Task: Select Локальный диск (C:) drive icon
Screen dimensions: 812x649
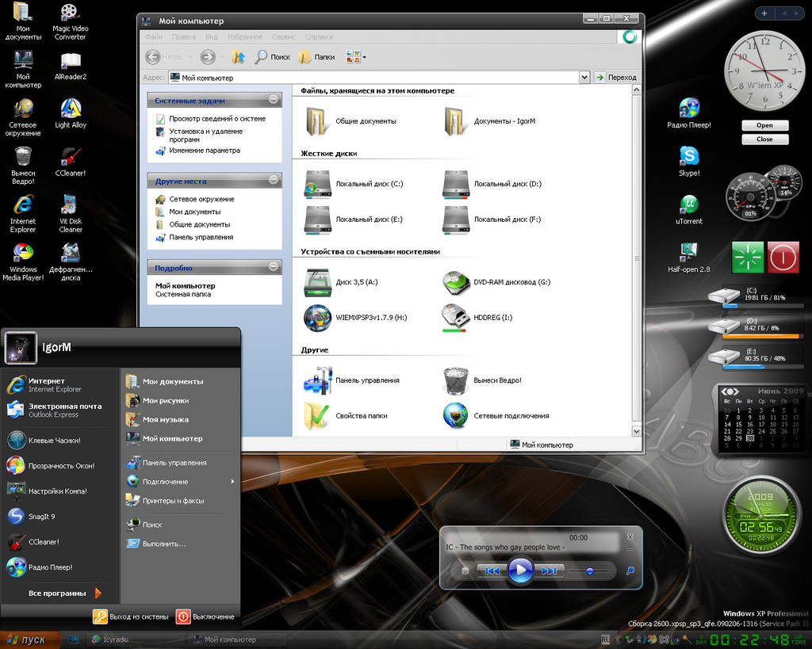Action: pyautogui.click(x=317, y=185)
